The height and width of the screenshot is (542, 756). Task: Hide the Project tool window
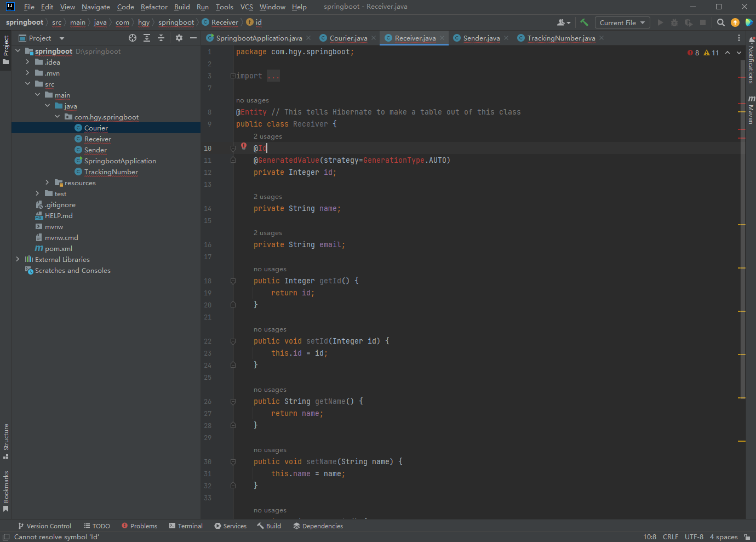pyautogui.click(x=193, y=38)
